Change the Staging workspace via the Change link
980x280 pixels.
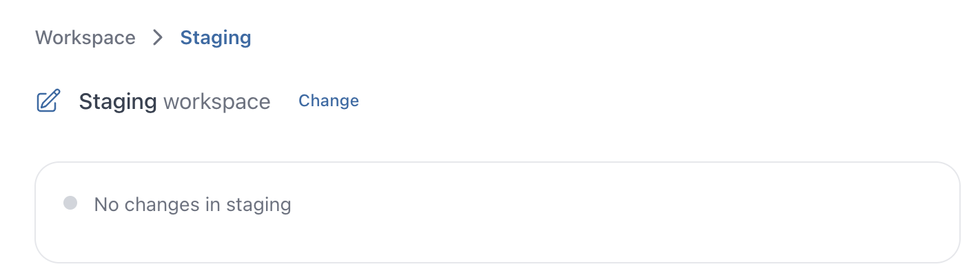(328, 101)
